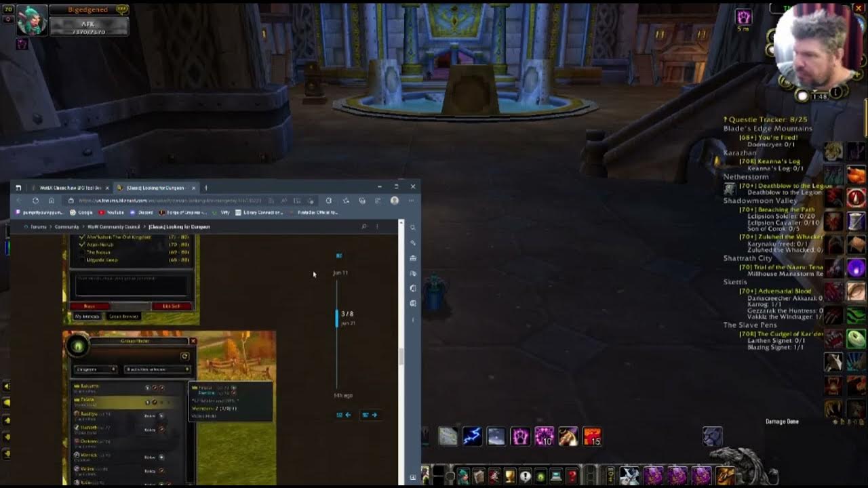Open the game menu computer icon
Image resolution: width=868 pixels, height=488 pixels.
point(556,476)
